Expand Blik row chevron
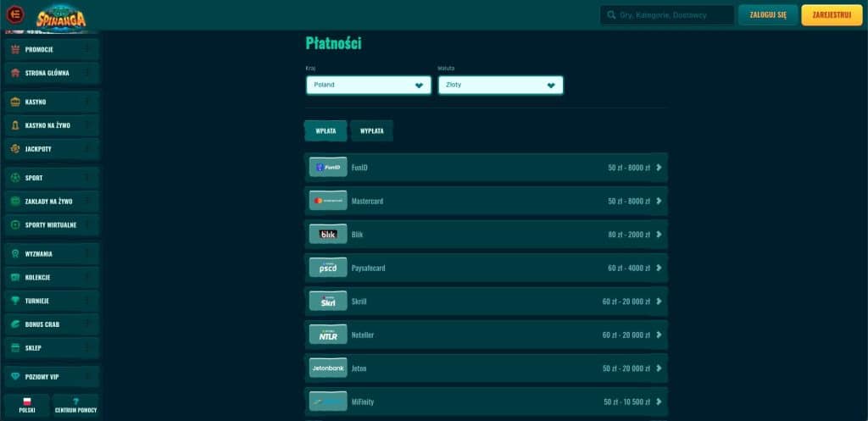868x421 pixels. tap(659, 234)
